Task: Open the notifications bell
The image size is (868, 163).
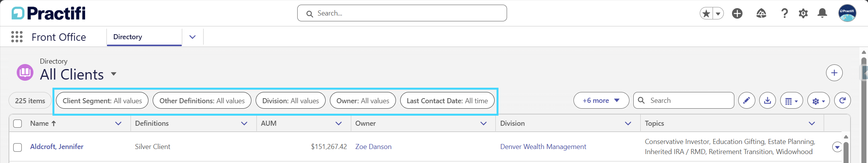Action: pos(822,14)
